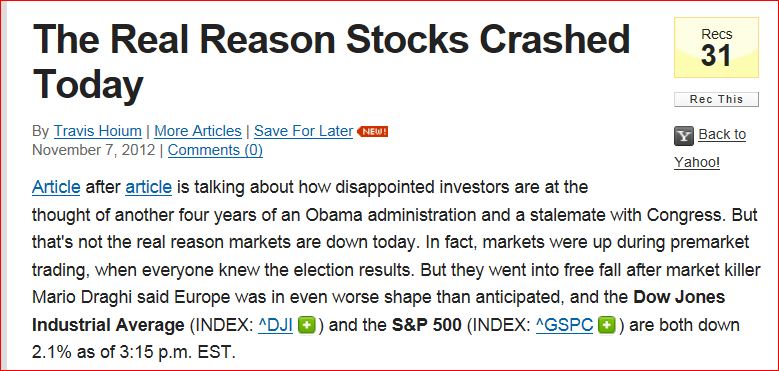
Task: Click the 3:15 p.m. EST timestamp text
Action: [176, 353]
